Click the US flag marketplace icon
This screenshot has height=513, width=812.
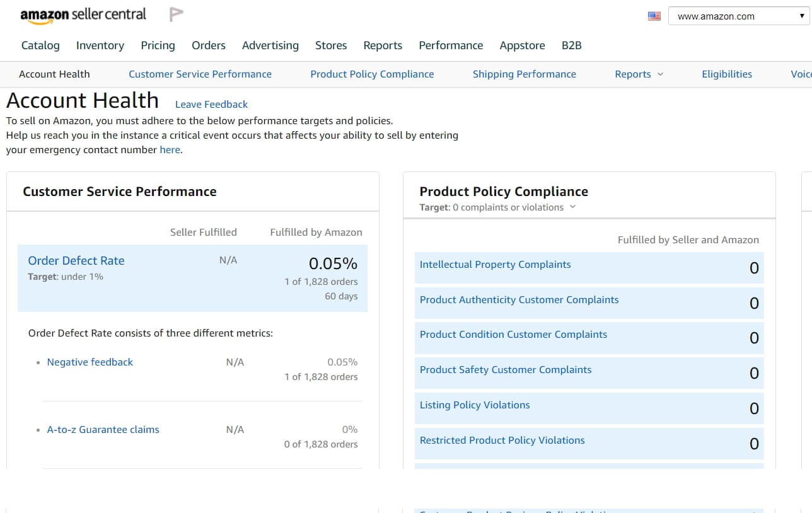tap(654, 16)
